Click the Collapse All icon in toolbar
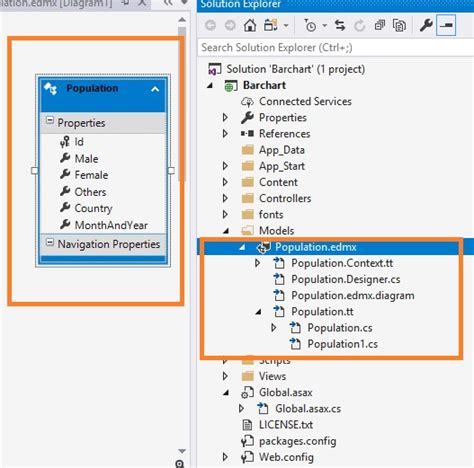 point(380,25)
